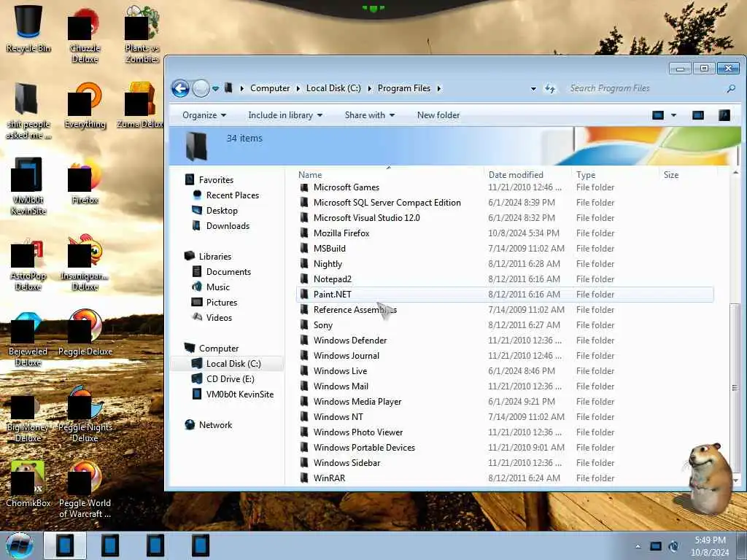
Task: Expand arrow after Computer in breadcrumb
Action: [298, 88]
